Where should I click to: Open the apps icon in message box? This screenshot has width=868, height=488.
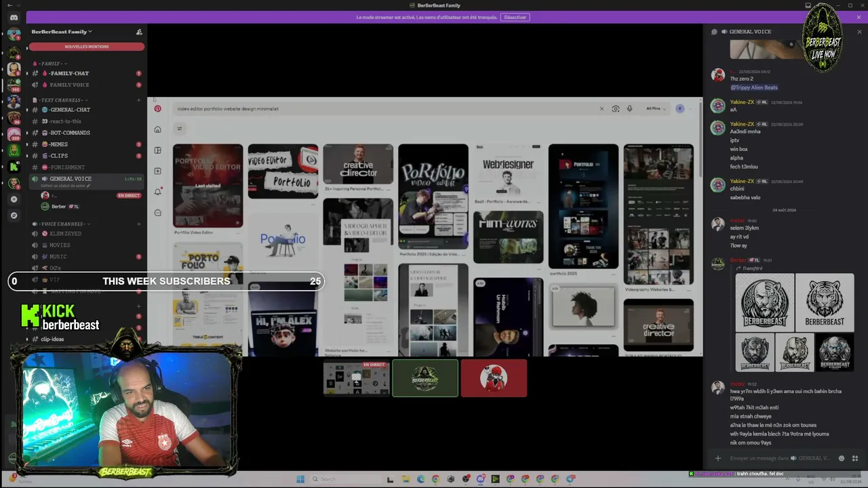coord(854,458)
